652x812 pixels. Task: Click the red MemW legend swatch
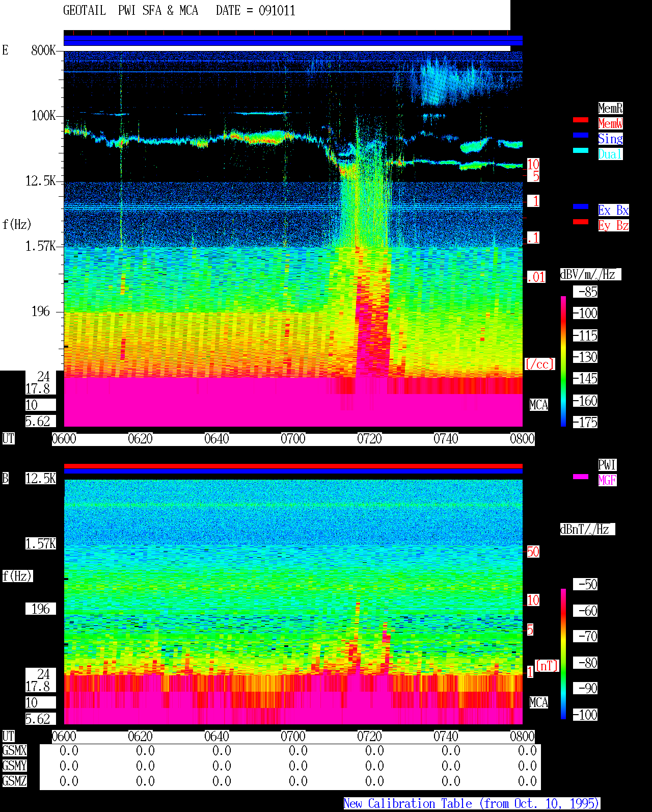click(581, 120)
